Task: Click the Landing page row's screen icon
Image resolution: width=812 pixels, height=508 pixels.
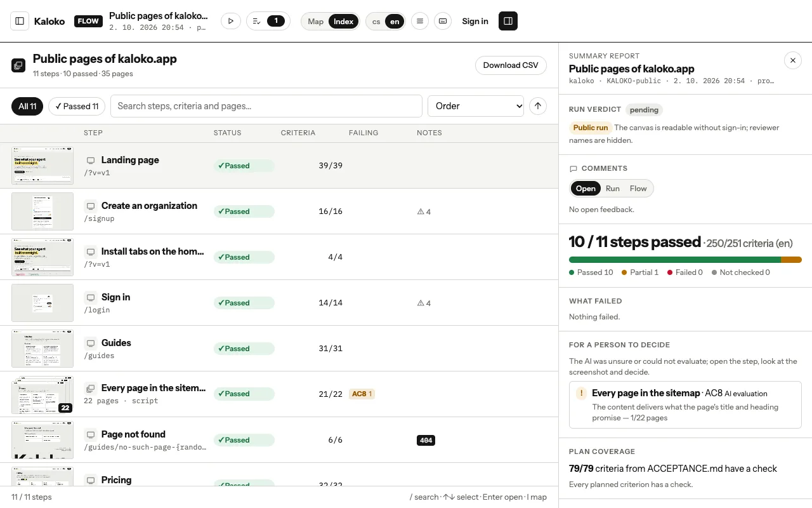Action: pyautogui.click(x=91, y=161)
